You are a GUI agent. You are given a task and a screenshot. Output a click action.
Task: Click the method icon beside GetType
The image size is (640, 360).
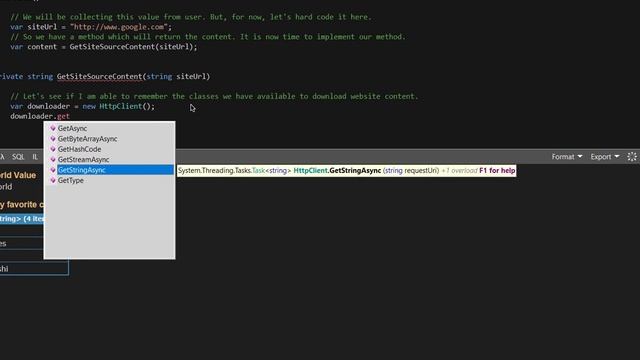pos(53,180)
